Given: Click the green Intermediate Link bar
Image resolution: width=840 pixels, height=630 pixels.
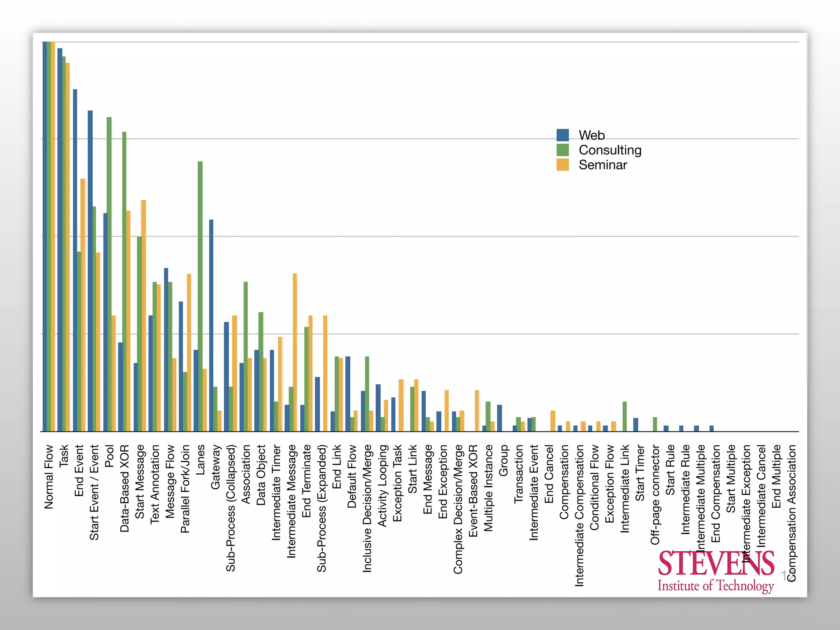Looking at the screenshot, I should pyautogui.click(x=624, y=416).
